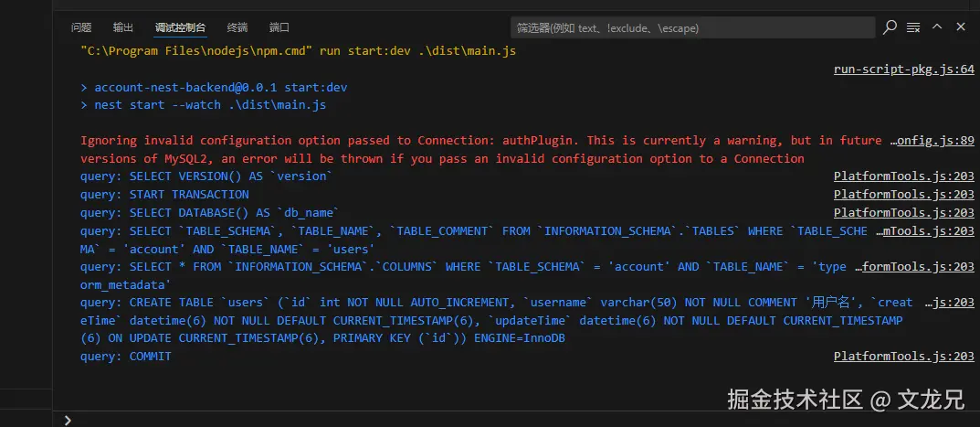Viewport: 980px width, 427px height.
Task: Open source link for SELECT DATABASE() query
Action: point(904,213)
